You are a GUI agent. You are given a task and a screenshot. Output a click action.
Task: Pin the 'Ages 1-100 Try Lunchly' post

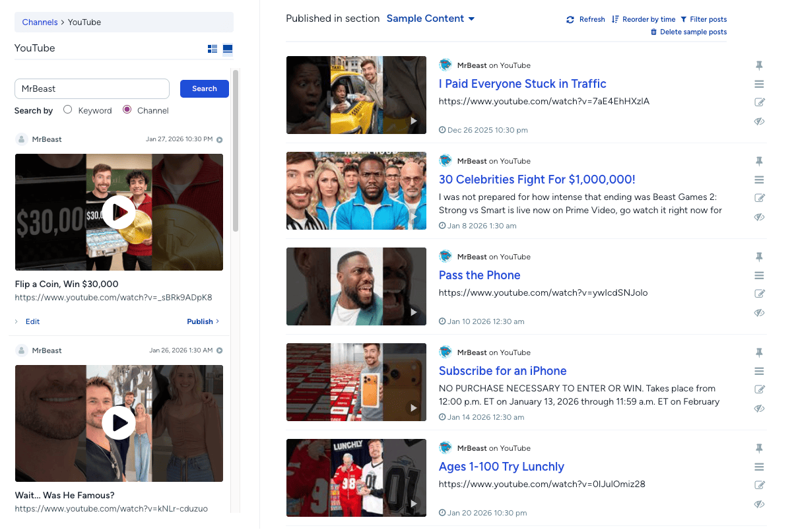[759, 448]
